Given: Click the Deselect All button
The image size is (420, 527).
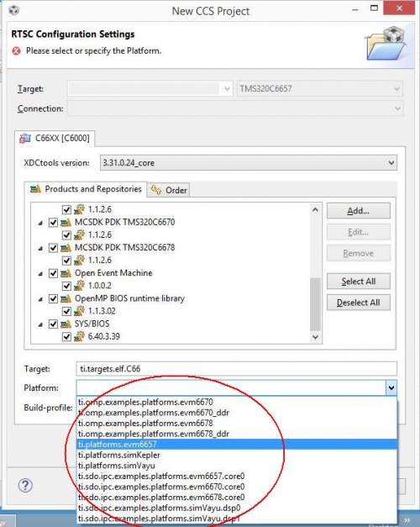Looking at the screenshot, I should [x=359, y=303].
